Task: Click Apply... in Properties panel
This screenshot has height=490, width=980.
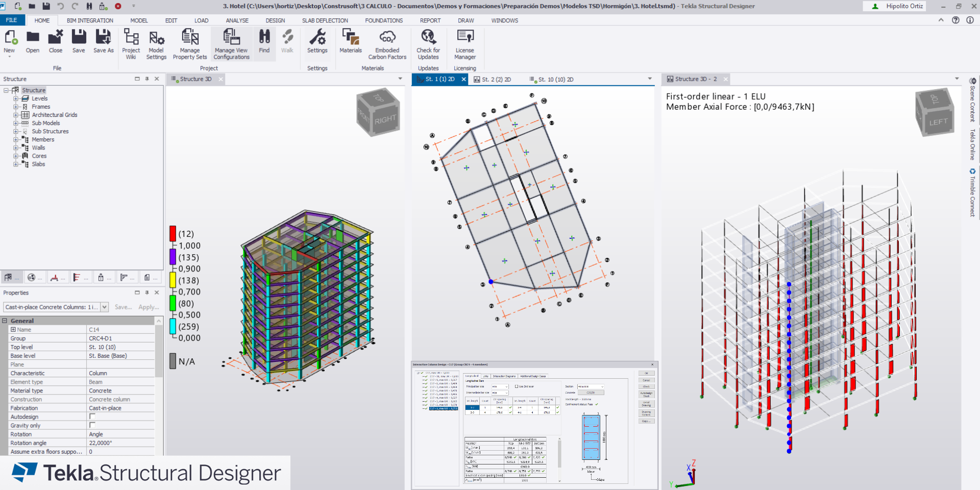Action: pos(149,307)
